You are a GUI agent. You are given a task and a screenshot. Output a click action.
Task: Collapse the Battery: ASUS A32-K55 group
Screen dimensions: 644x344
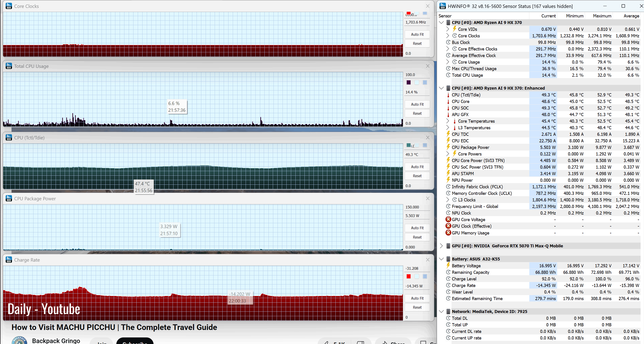pos(442,259)
